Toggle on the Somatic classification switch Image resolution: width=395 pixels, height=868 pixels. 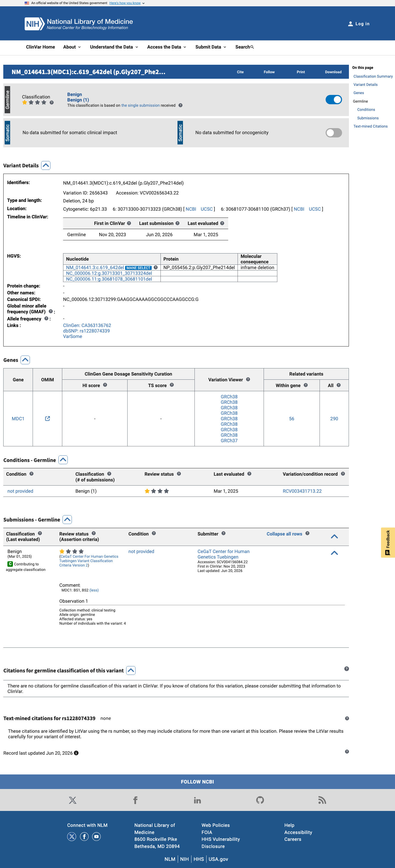[334, 133]
